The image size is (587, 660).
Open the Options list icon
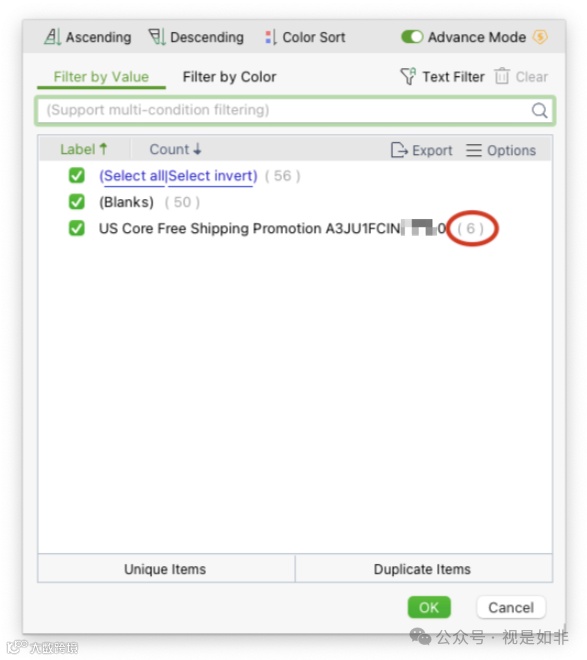point(473,150)
